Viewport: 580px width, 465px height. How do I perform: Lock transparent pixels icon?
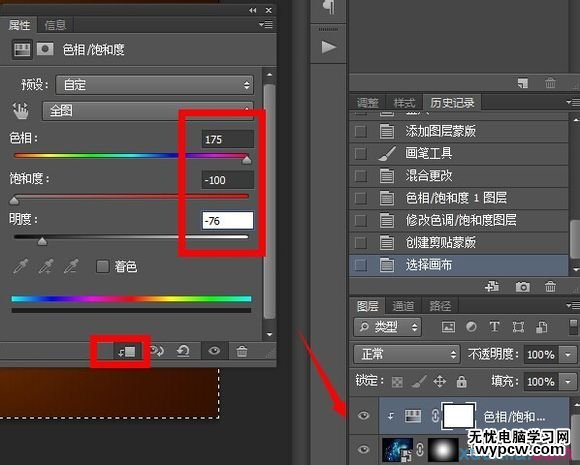point(397,382)
